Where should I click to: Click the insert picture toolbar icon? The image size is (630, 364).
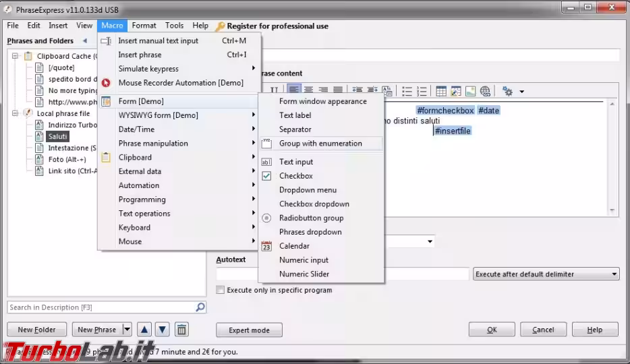coord(470,91)
